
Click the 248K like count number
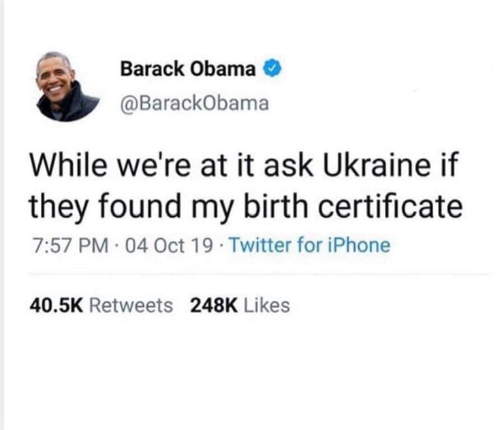pos(214,305)
